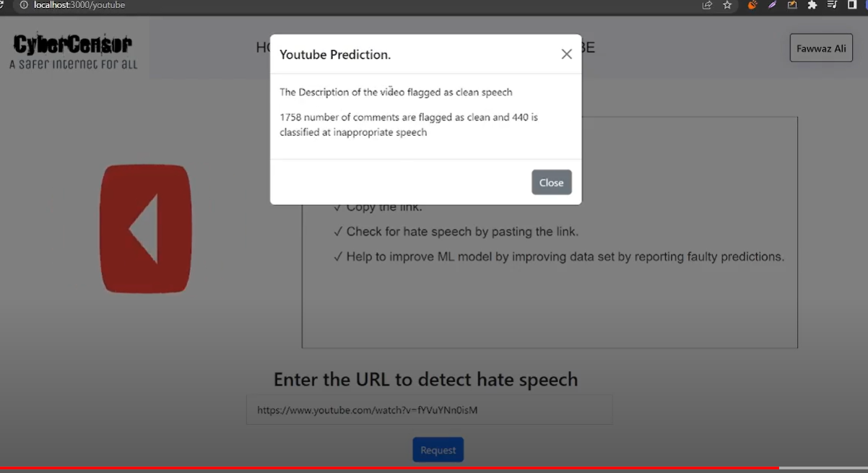Click 'Enter the URL to detect hate speech' heading
Viewport: 868px width, 473px height.
point(426,379)
